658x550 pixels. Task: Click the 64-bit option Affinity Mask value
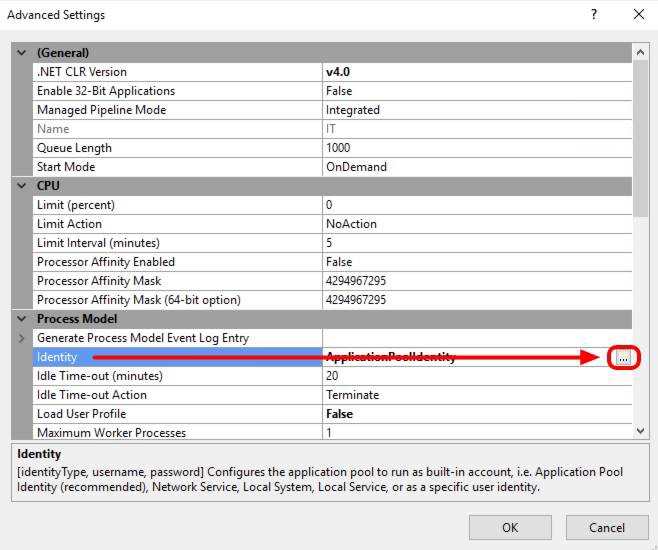point(477,300)
